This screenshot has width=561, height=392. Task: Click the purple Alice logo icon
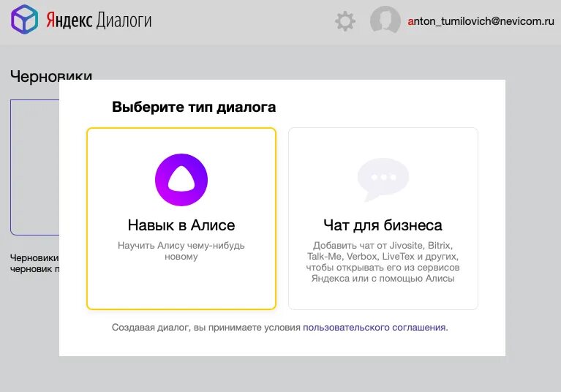tap(181, 180)
